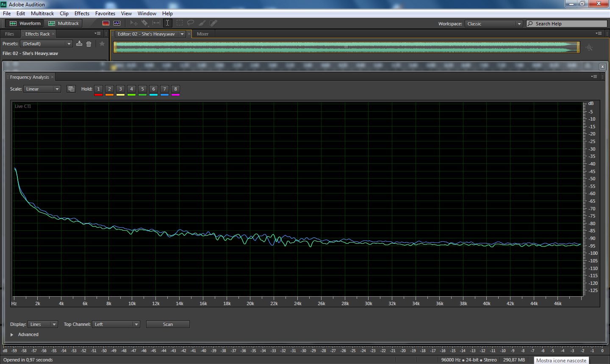
Task: Open the Clip menu
Action: [x=64, y=13]
